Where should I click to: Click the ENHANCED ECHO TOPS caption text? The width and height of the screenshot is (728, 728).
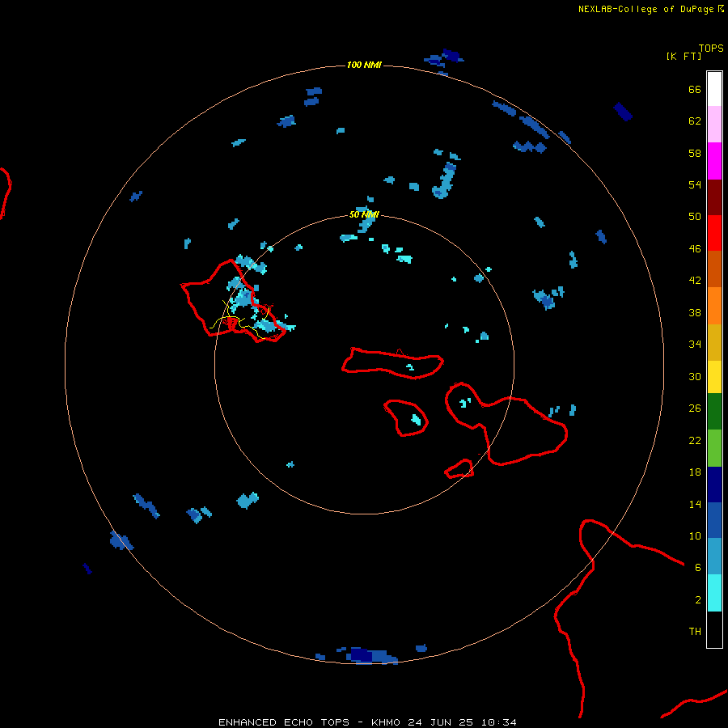pos(284,722)
